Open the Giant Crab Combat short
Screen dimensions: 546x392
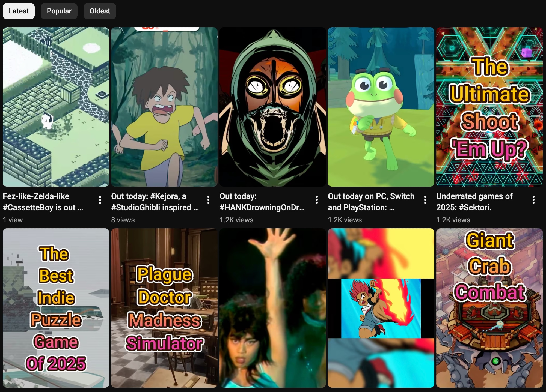[x=489, y=308]
